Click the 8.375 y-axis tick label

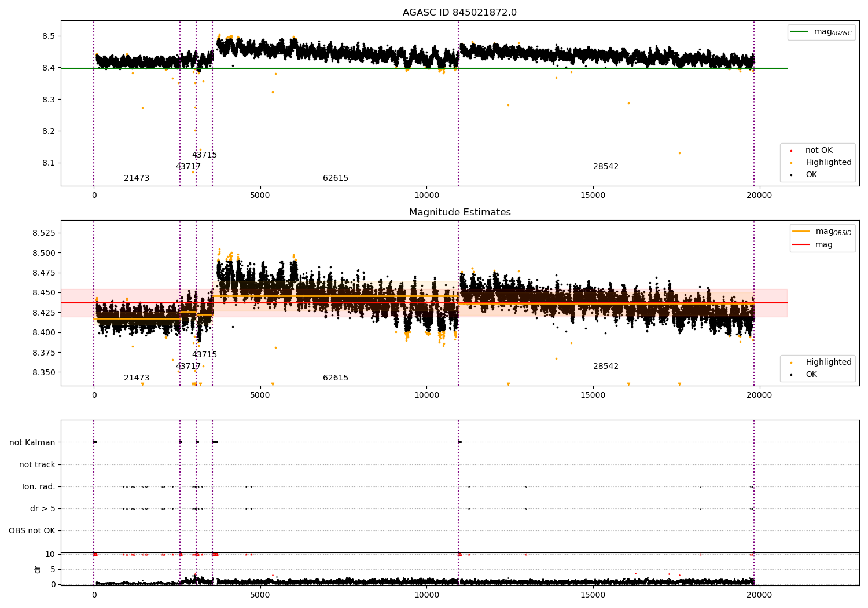[44, 353]
